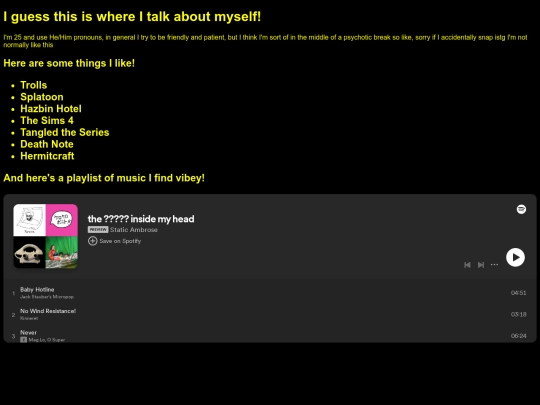Viewport: 540px width, 405px height.
Task: Click the 'And here's a playlist' heading
Action: coord(104,178)
